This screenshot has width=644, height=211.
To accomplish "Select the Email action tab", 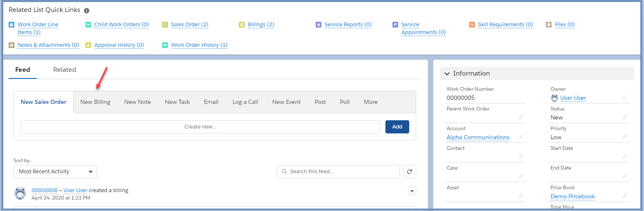I will click(211, 102).
